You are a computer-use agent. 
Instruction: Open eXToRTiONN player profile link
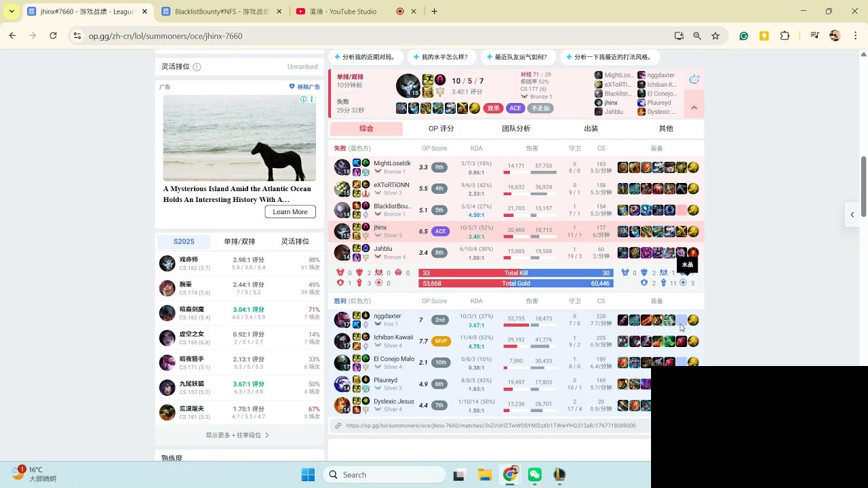(x=391, y=184)
